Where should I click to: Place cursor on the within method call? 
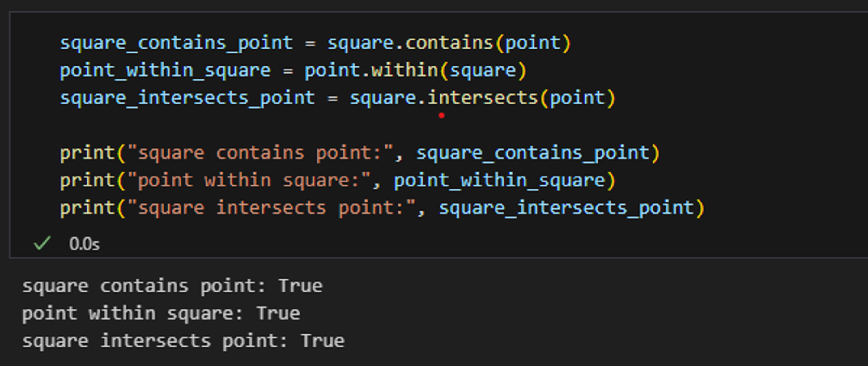(x=404, y=71)
